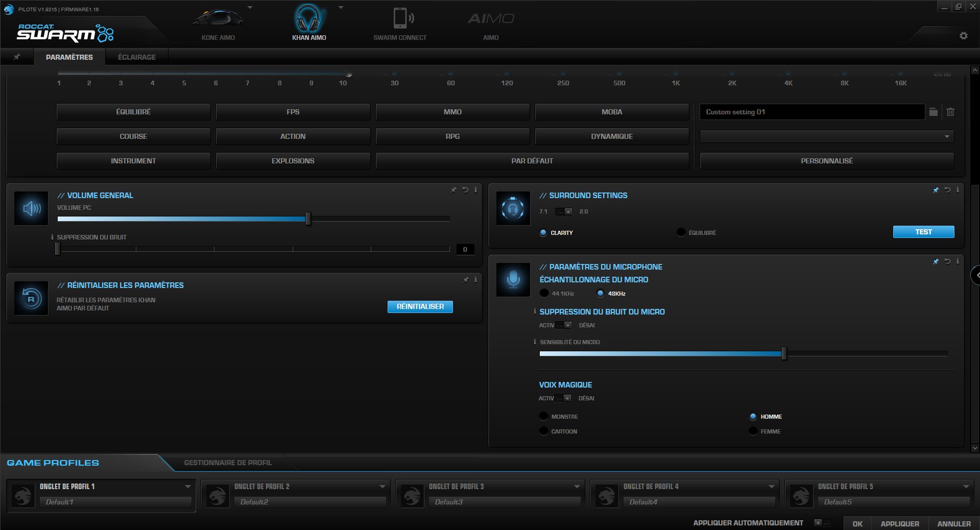Select the FPS equalizer preset

(x=293, y=112)
